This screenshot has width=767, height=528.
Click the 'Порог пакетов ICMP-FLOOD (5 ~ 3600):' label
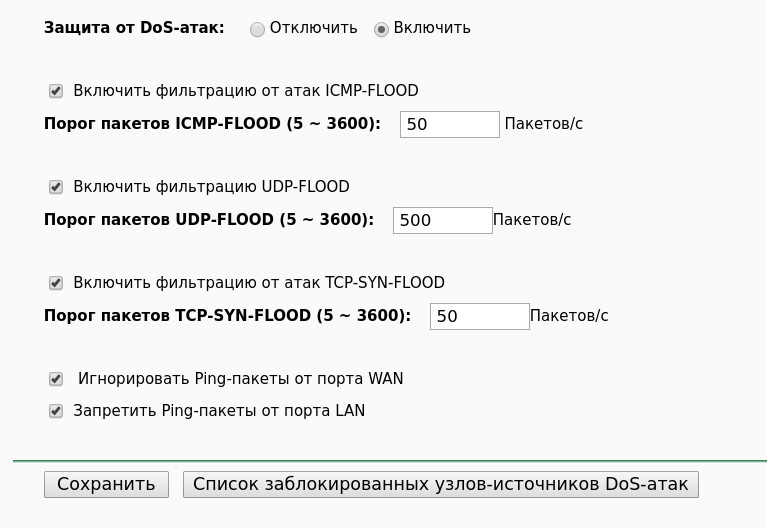(x=212, y=124)
